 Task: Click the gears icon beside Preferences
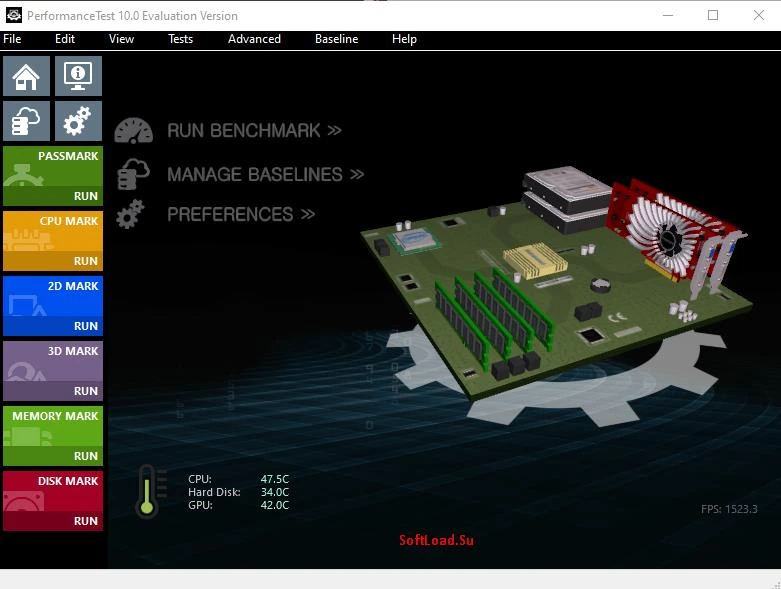130,215
